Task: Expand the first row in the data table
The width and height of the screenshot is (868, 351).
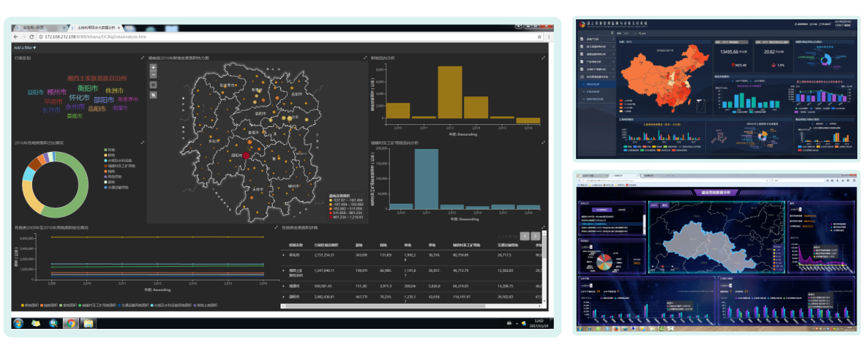Action: coord(284,254)
